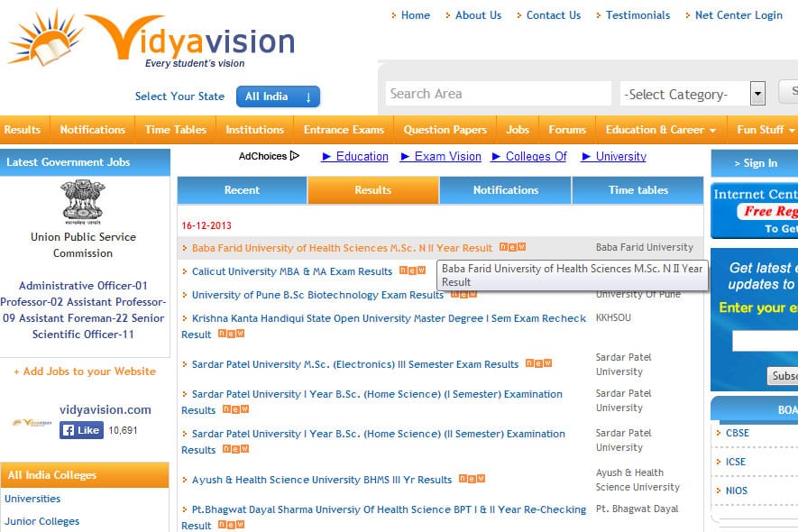Open Forums in the navbar
The height and width of the screenshot is (532, 798).
click(x=567, y=130)
